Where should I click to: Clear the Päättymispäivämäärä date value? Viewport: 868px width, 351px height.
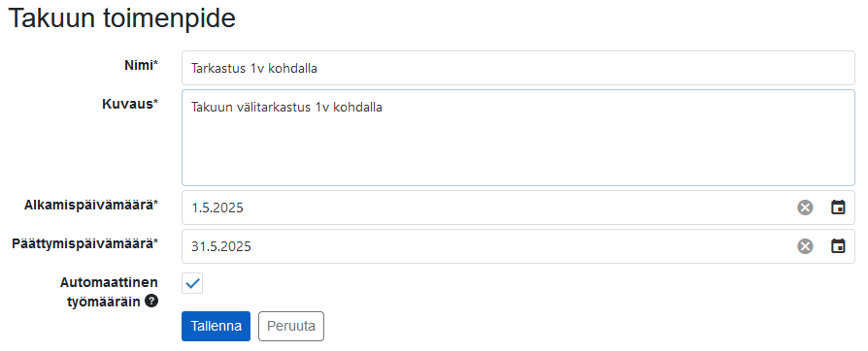pos(805,246)
